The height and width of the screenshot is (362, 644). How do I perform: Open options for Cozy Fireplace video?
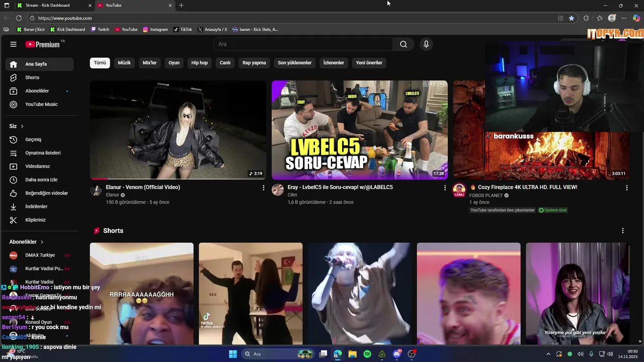point(626,188)
